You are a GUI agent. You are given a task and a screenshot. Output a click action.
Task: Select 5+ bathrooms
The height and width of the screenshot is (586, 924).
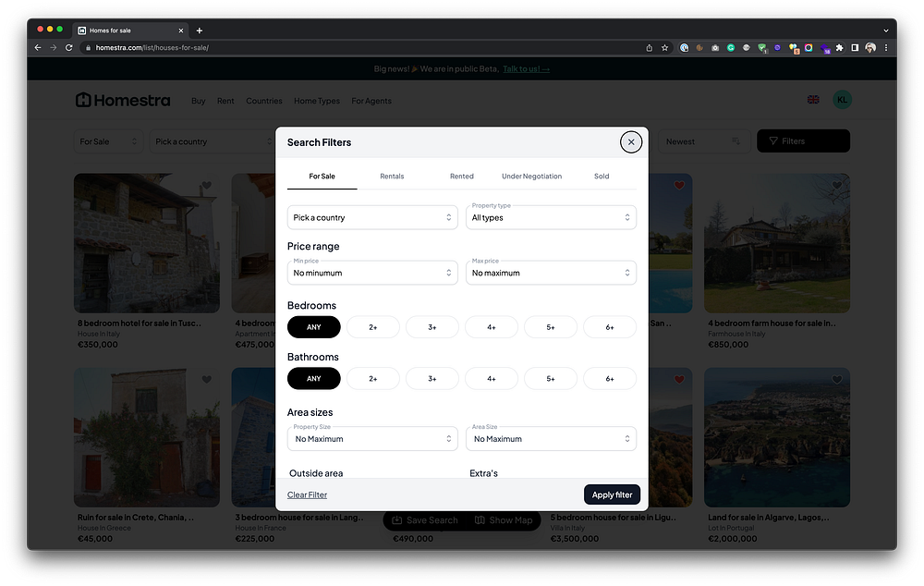point(551,378)
